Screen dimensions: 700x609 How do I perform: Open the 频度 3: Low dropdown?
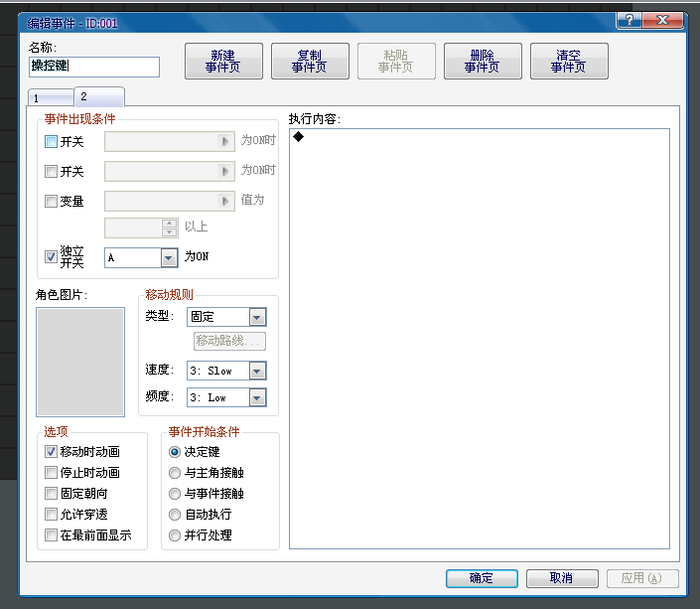click(226, 397)
